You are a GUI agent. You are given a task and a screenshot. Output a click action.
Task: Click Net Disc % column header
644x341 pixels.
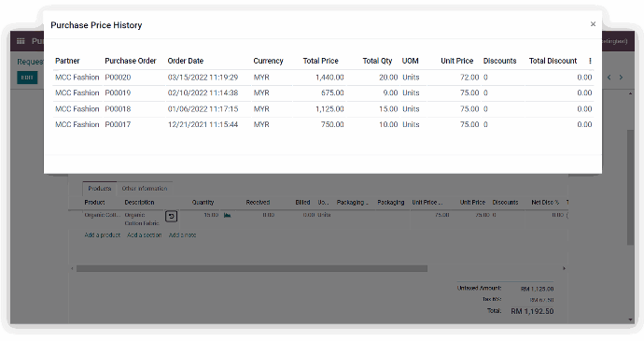click(545, 203)
